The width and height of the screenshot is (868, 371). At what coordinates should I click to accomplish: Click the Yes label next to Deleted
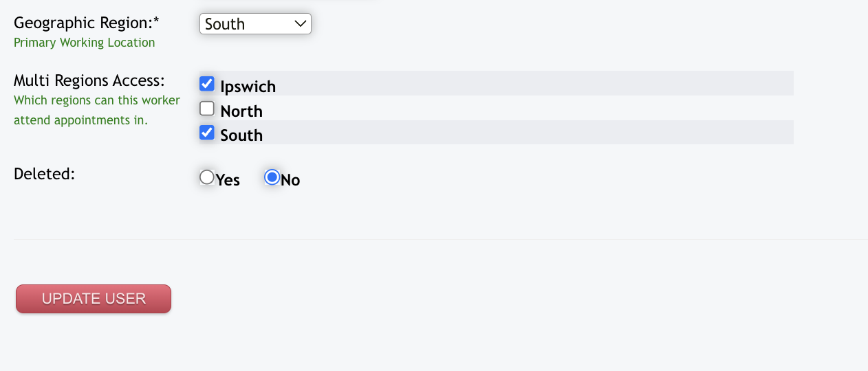228,180
